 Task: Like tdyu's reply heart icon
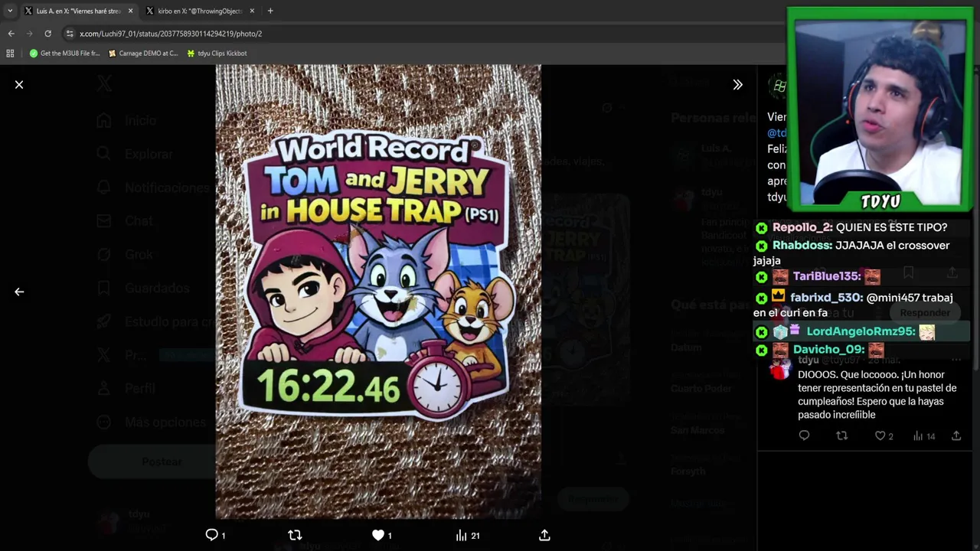point(880,435)
